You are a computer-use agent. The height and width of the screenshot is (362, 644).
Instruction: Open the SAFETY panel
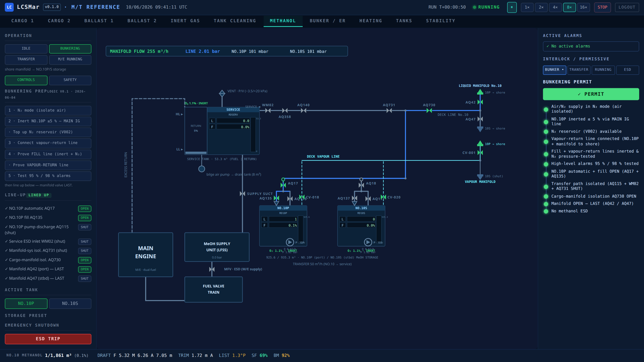(70, 80)
